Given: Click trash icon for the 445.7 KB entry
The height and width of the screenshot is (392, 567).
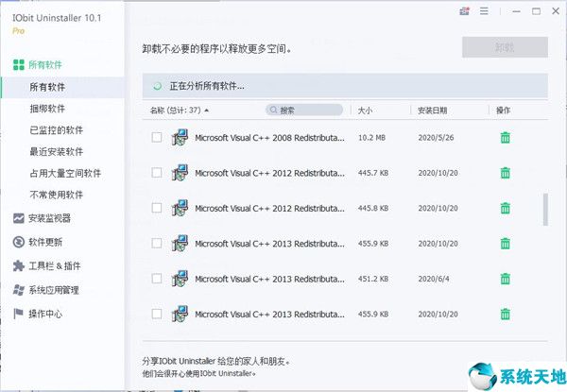Looking at the screenshot, I should [506, 173].
